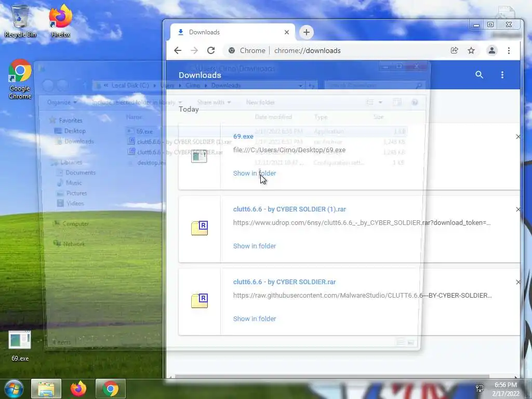Open clutt6.6.6 - by CYBER SOLDIER.rar link
Screen dimensions: 532x399
coord(284,282)
